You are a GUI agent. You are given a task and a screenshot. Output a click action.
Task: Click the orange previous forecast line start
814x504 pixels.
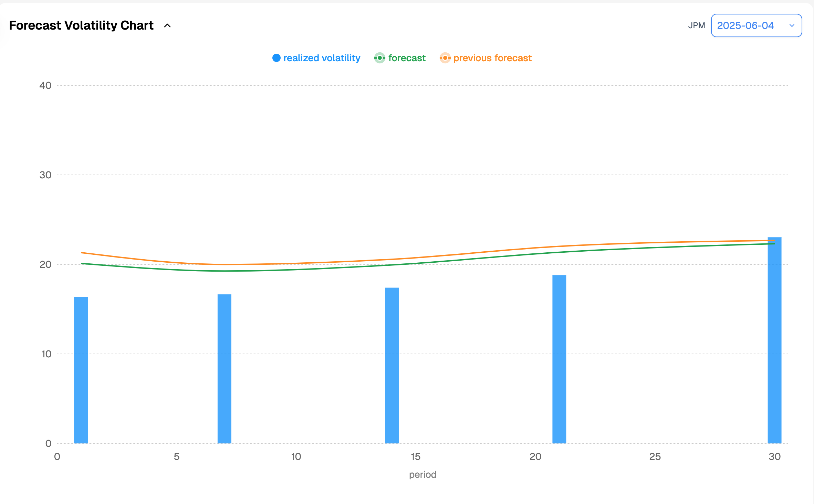coord(82,253)
